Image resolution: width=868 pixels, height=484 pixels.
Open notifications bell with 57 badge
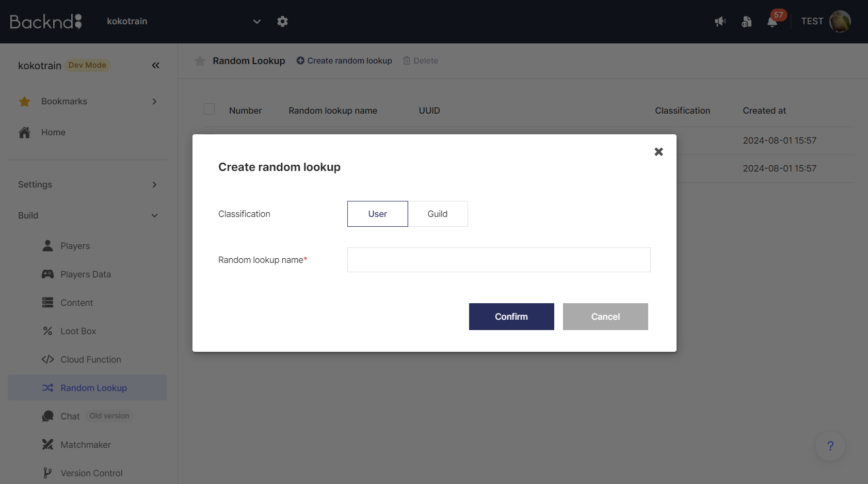click(x=772, y=21)
